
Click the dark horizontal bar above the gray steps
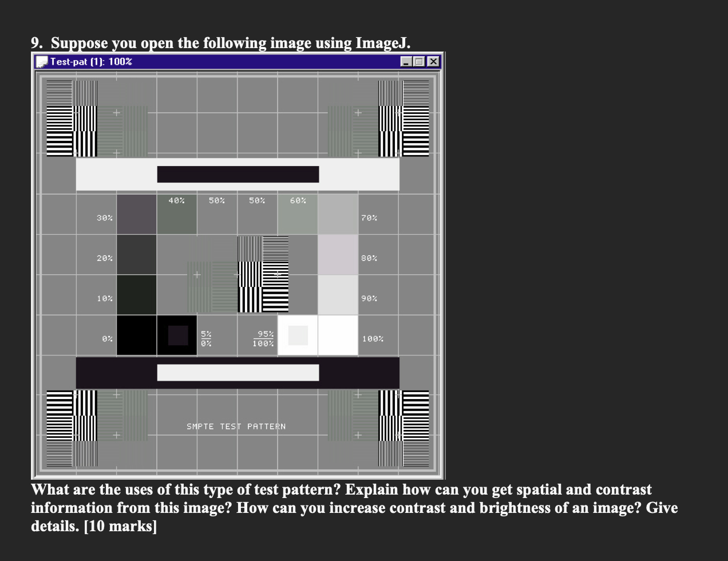click(x=238, y=174)
